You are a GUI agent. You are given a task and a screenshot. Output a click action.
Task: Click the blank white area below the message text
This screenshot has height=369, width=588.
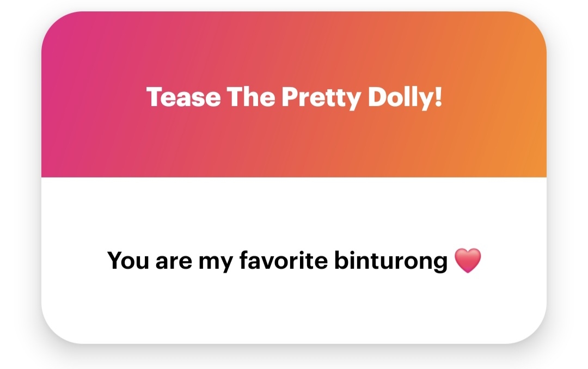294,310
